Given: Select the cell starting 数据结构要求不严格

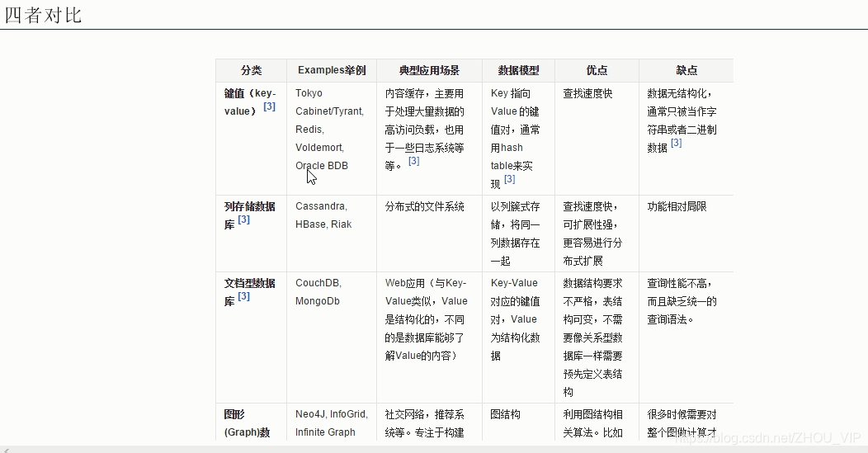Looking at the screenshot, I should pos(597,337).
